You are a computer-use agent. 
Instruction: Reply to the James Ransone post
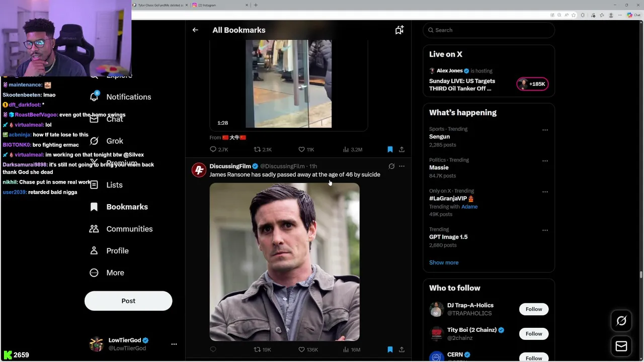(x=213, y=349)
